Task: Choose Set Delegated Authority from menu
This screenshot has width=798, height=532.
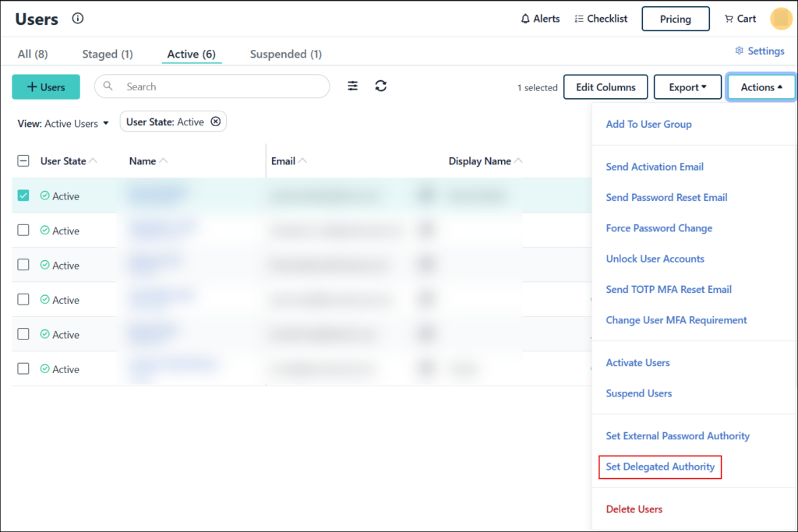Action: pos(660,467)
